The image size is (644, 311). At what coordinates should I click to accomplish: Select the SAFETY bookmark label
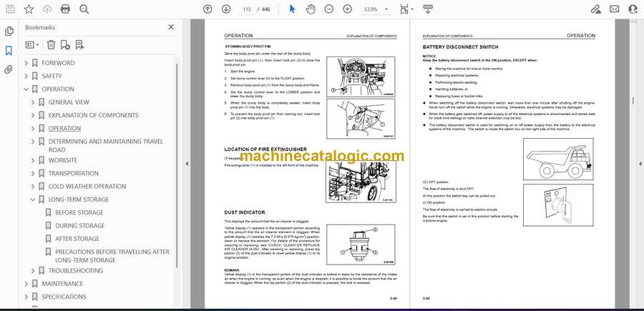click(52, 76)
